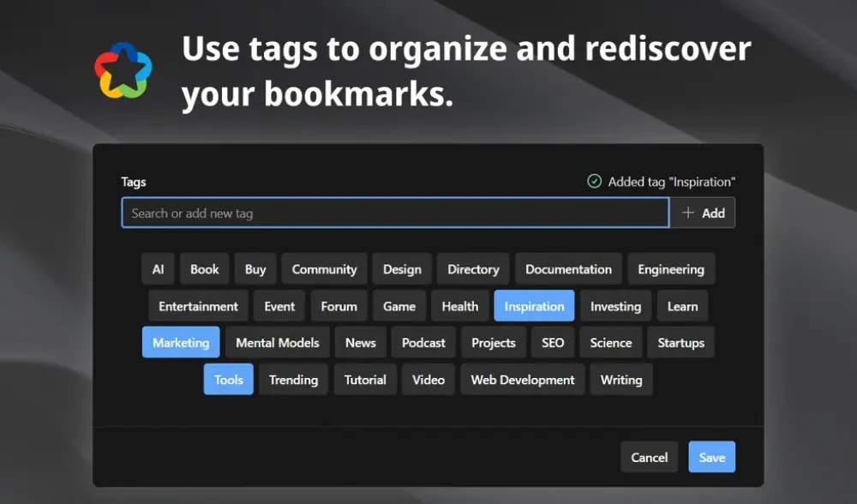This screenshot has width=857, height=504.
Task: Click the colorful star bookmark logo
Action: (x=123, y=70)
